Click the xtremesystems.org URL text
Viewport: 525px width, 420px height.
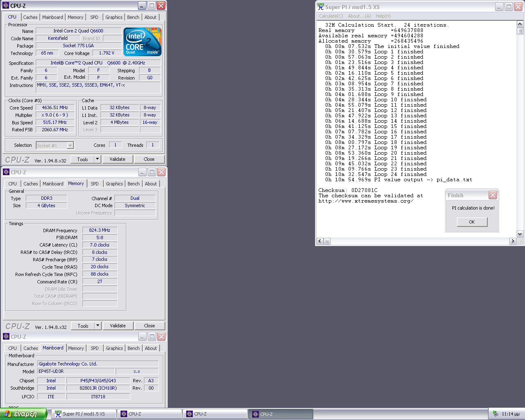(366, 201)
